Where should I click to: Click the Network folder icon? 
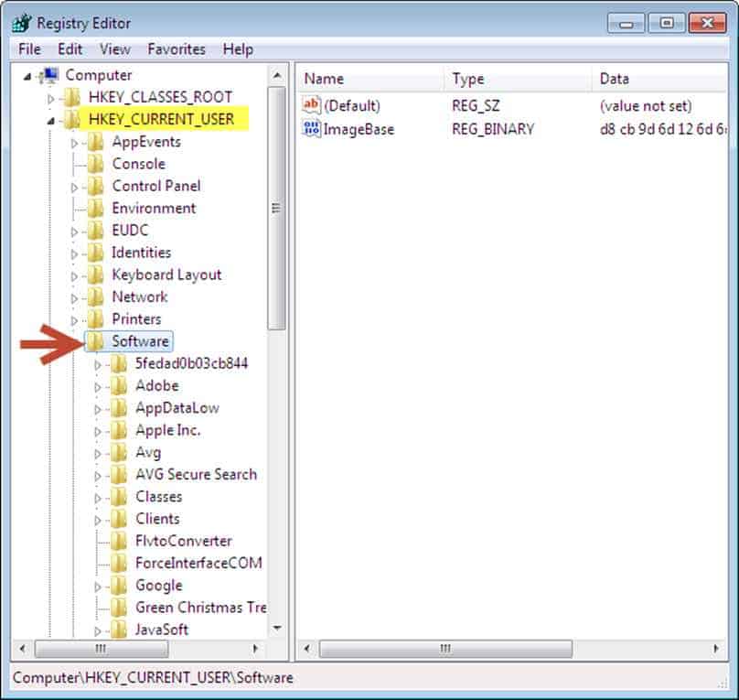(95, 297)
